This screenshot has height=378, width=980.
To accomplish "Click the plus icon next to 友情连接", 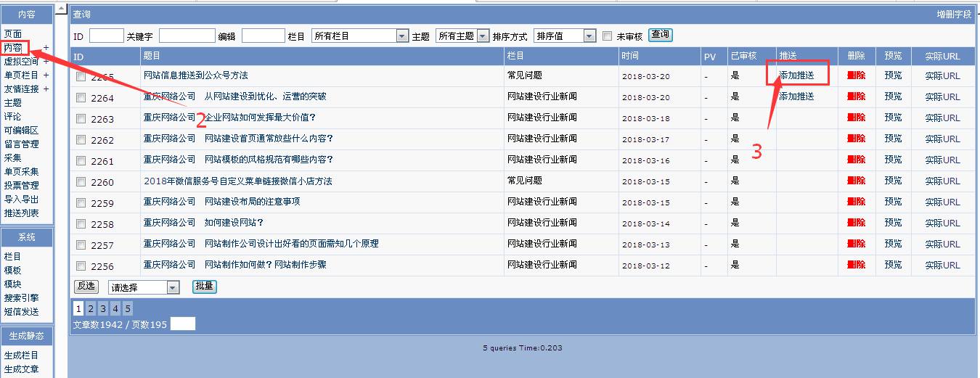I will click(46, 89).
